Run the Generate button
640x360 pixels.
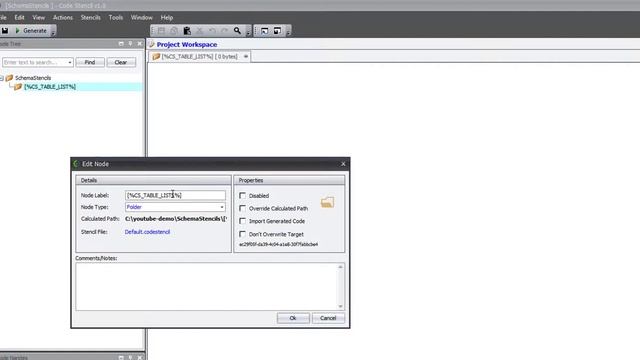[31, 31]
